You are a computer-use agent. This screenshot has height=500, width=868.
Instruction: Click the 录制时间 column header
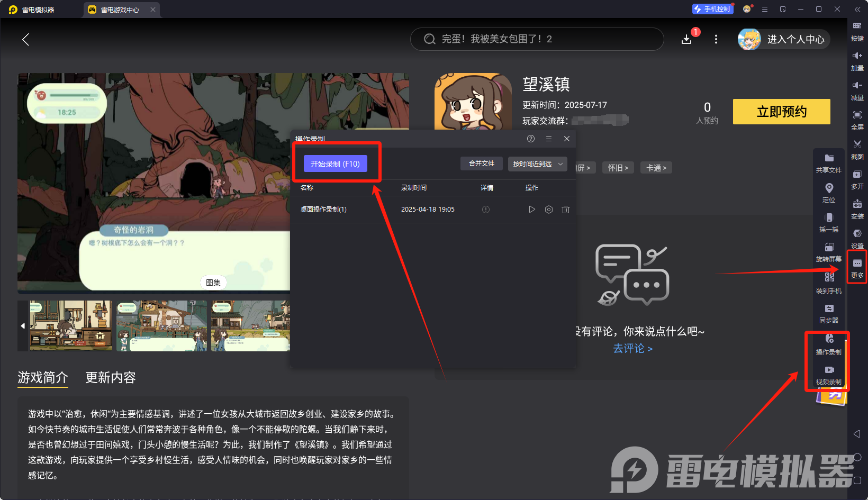click(x=414, y=188)
